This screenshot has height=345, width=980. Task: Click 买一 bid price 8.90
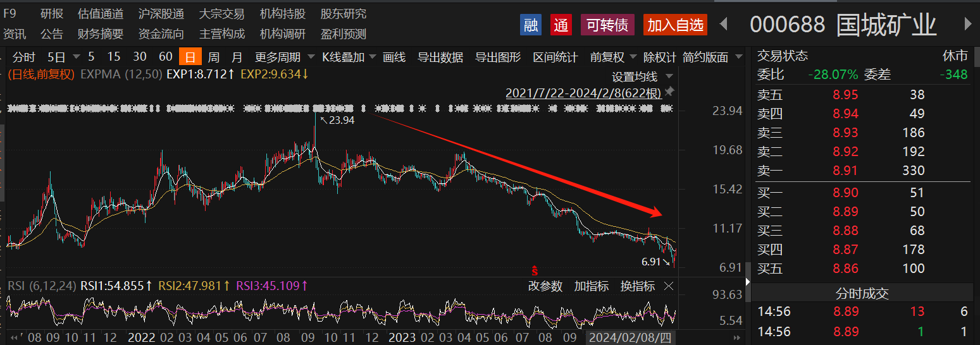coord(847,193)
